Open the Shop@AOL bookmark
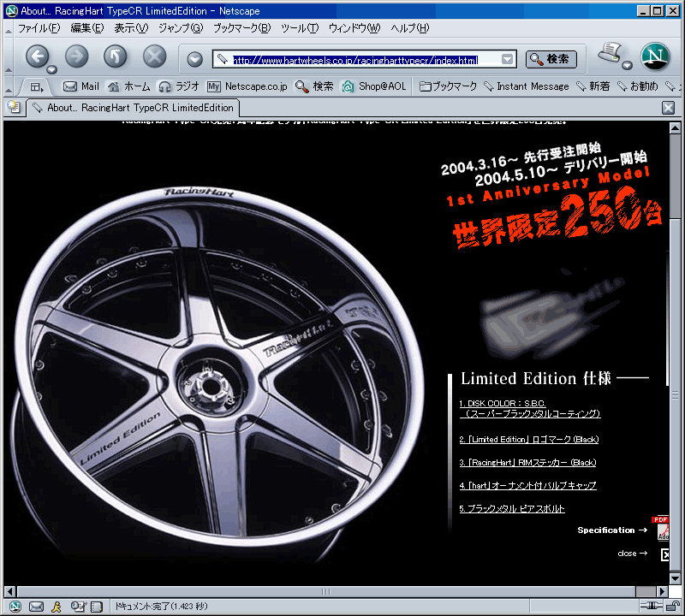 tap(374, 86)
